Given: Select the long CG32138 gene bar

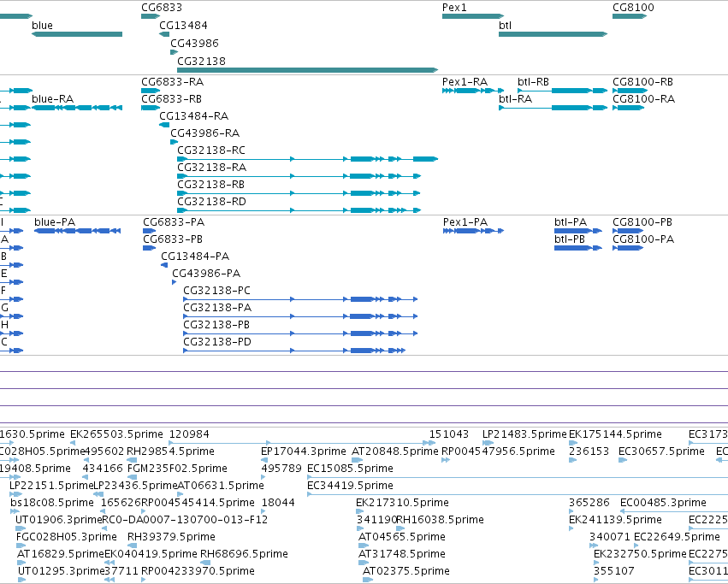Looking at the screenshot, I should pyautogui.click(x=308, y=70).
